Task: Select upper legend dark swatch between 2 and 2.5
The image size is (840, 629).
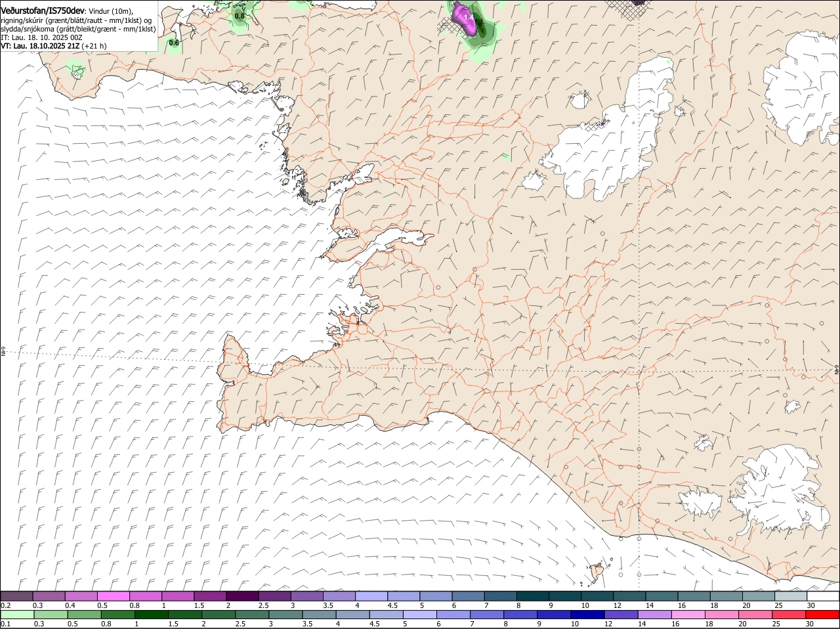Action: (242, 596)
